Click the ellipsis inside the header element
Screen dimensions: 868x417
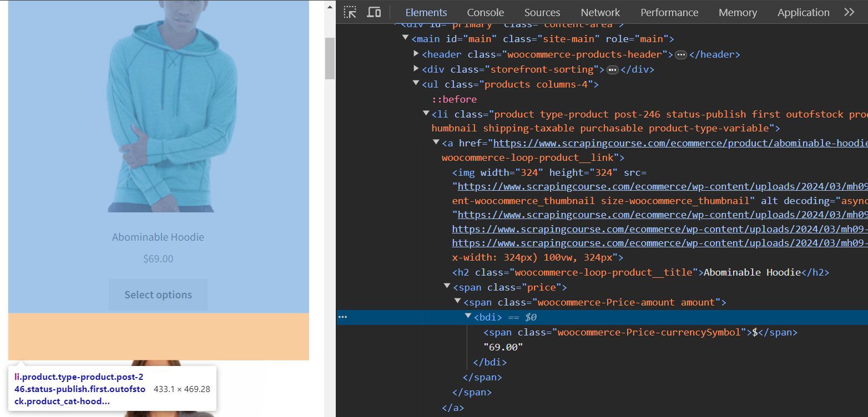click(681, 54)
